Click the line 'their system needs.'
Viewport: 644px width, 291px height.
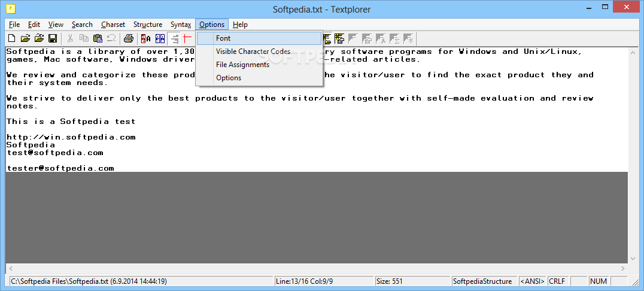(57, 83)
